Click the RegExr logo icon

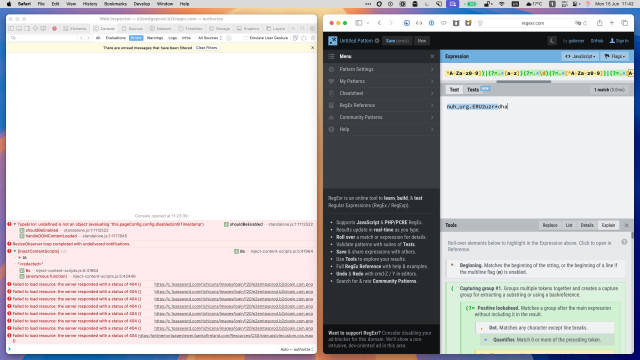point(333,41)
